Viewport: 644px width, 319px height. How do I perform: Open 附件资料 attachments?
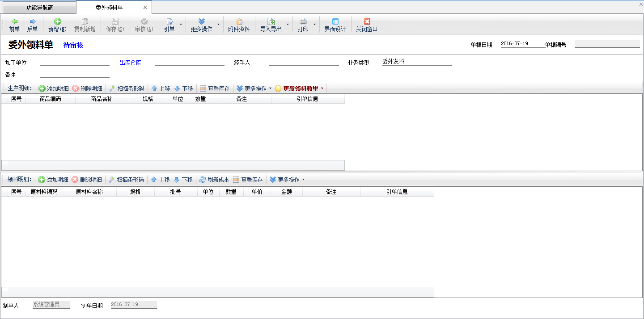tap(239, 25)
